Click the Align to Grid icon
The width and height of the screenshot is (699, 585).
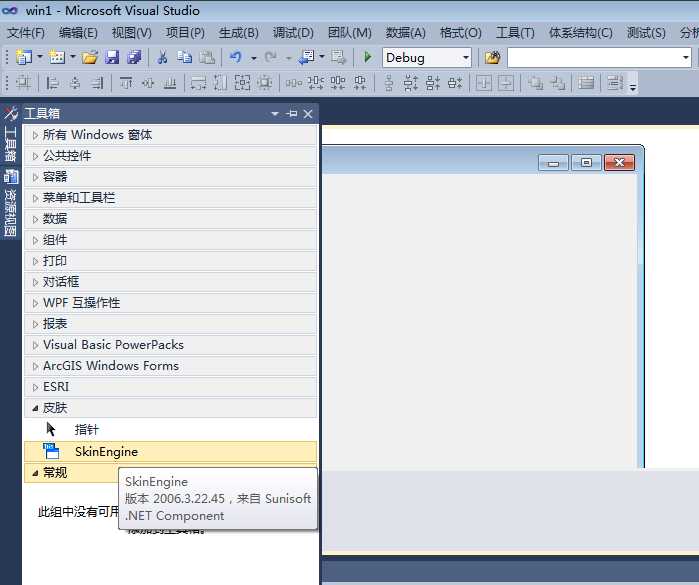(23, 83)
